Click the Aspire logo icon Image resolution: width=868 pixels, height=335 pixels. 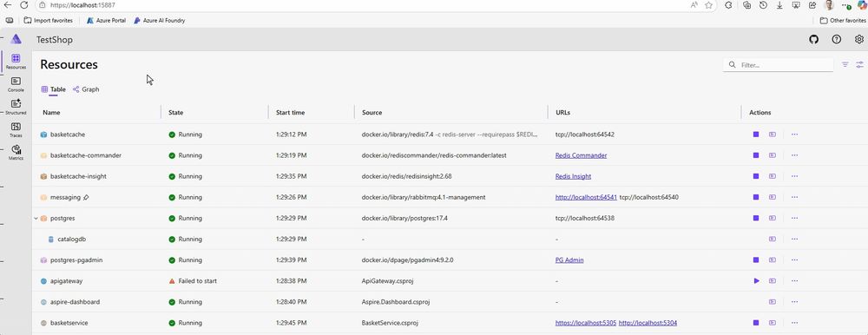click(x=16, y=39)
